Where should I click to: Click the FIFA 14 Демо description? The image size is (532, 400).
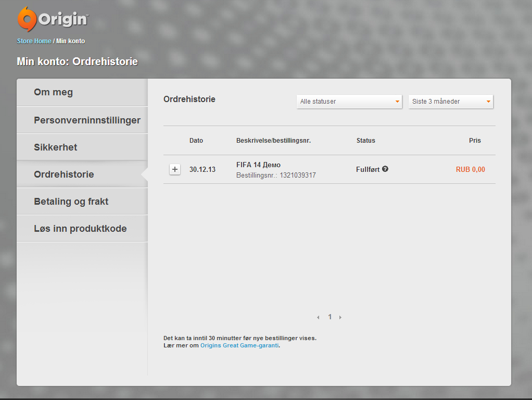coord(259,165)
